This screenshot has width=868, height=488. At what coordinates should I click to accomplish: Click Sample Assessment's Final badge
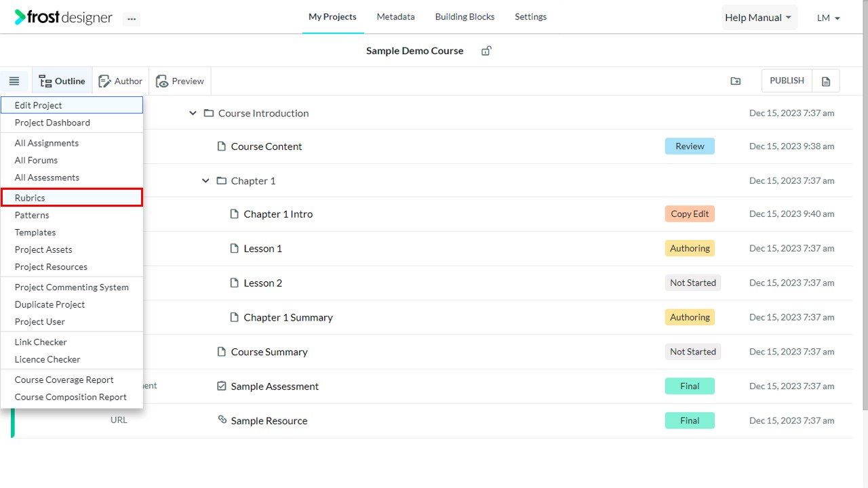pyautogui.click(x=690, y=386)
